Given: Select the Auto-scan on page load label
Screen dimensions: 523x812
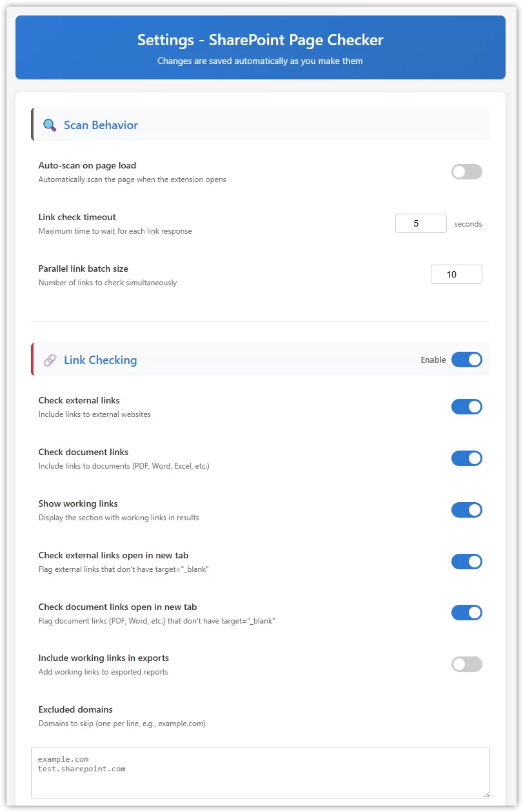Looking at the screenshot, I should coord(87,165).
